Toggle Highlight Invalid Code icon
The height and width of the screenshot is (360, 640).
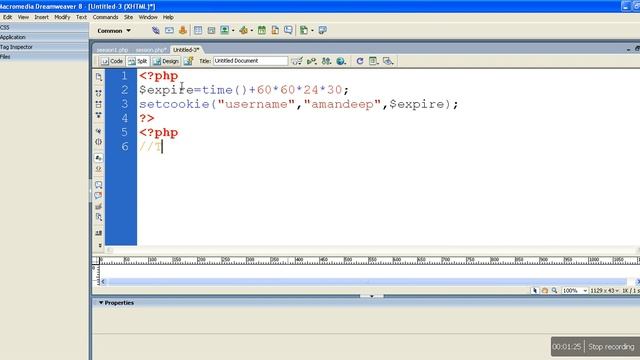click(x=99, y=169)
